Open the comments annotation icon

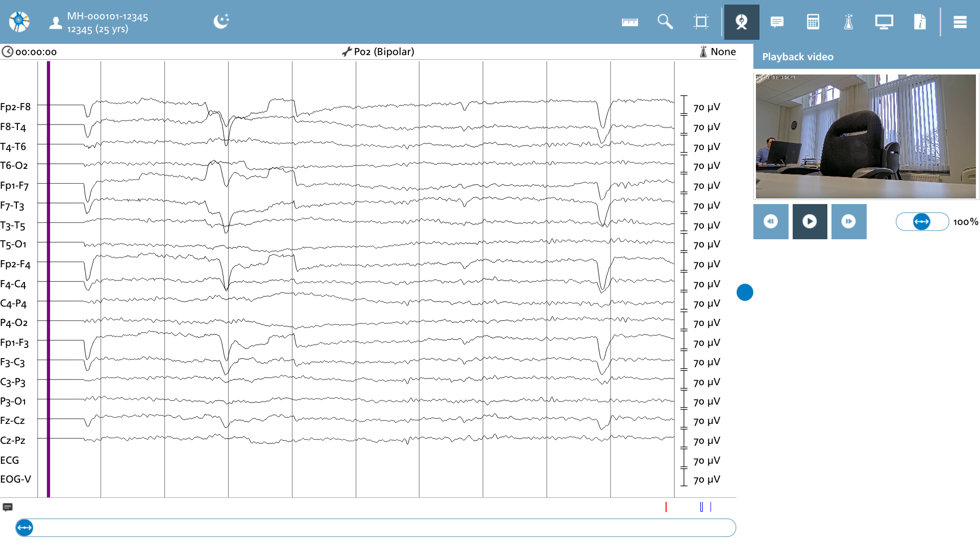(x=777, y=22)
